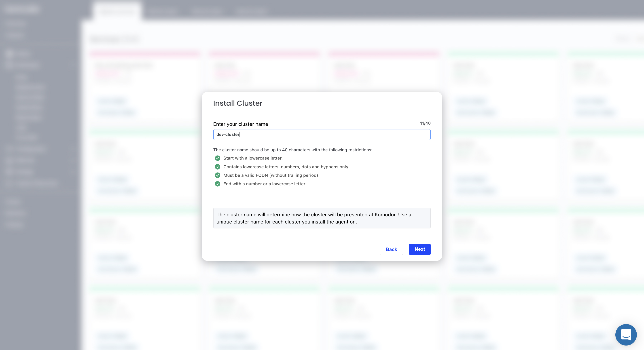Screen dimensions: 644x350
Task: Click check icon beside 'End with a number' rule
Action: [x=217, y=184]
